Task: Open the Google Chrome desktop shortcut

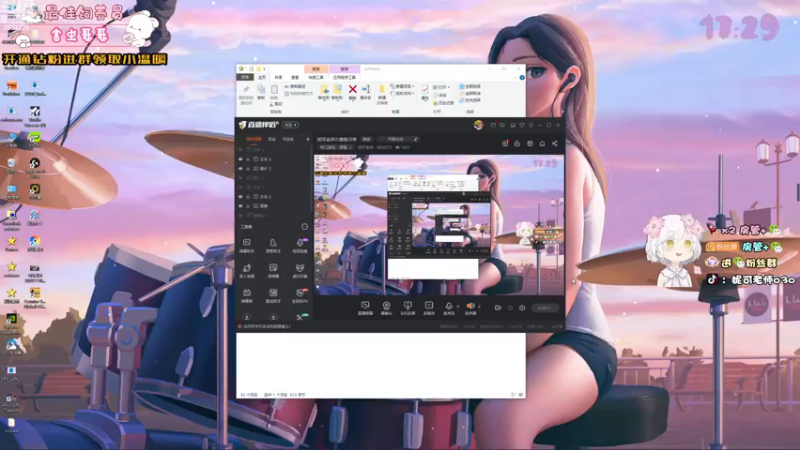Action: click(35, 243)
